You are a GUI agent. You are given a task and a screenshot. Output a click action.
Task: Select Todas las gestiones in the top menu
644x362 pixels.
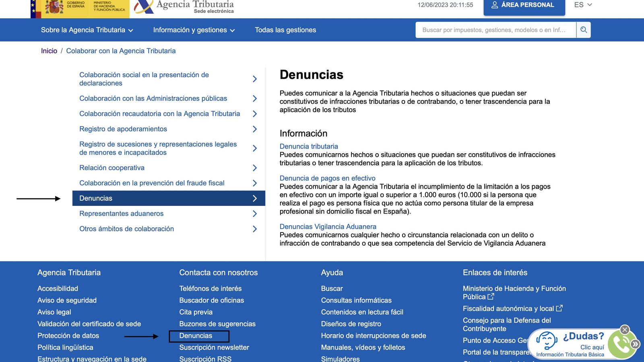coord(285,30)
